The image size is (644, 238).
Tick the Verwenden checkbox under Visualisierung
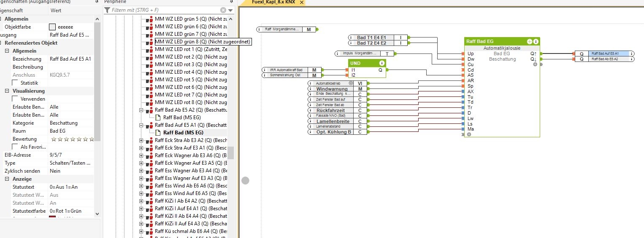pos(15,99)
